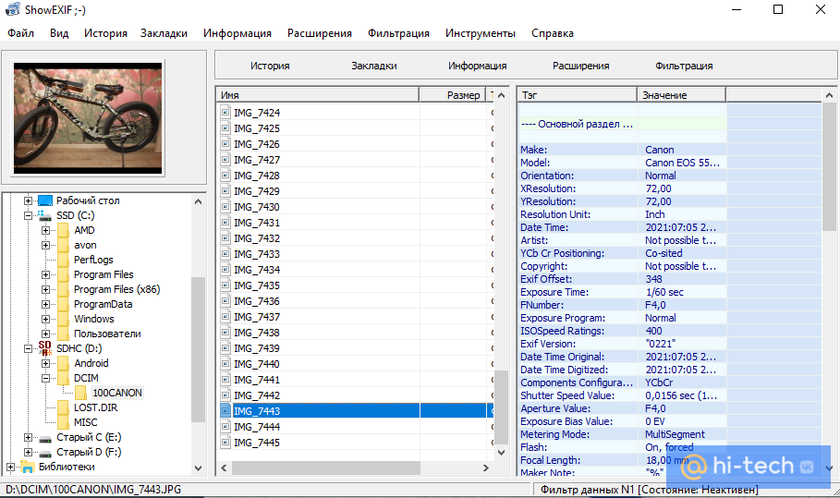This screenshot has width=840, height=498.
Task: Collapse the SDHC (D:) drive node
Action: (28, 349)
